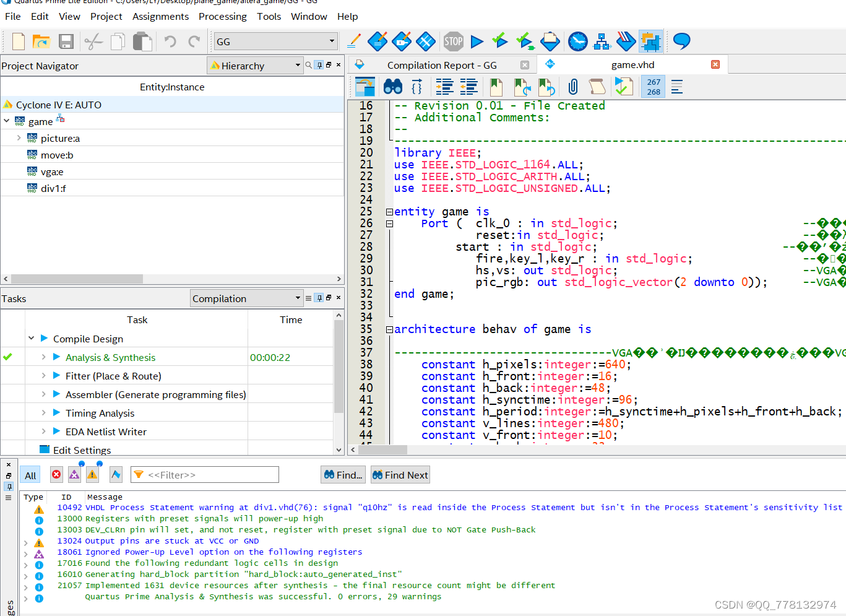The height and width of the screenshot is (616, 846).
Task: Expand the Timing Analysis task
Action: [x=43, y=412]
